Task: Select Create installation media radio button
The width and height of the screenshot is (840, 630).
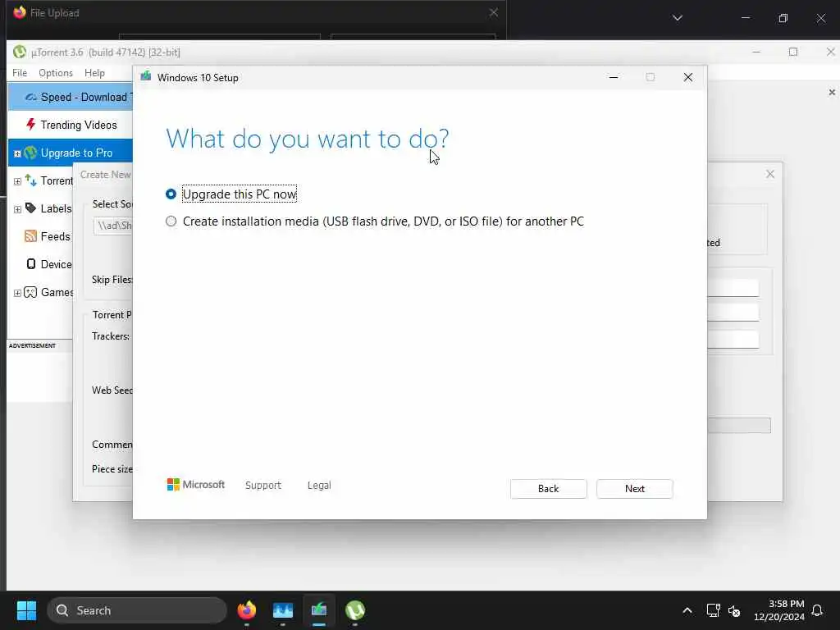Action: (171, 221)
